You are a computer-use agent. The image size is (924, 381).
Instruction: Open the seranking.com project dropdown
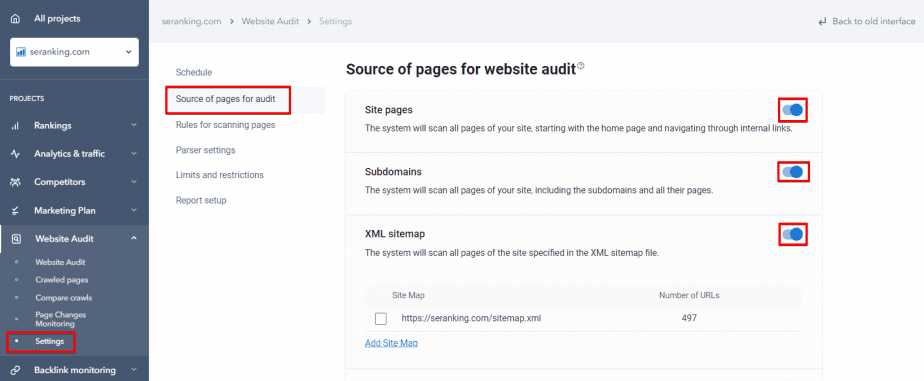[74, 52]
